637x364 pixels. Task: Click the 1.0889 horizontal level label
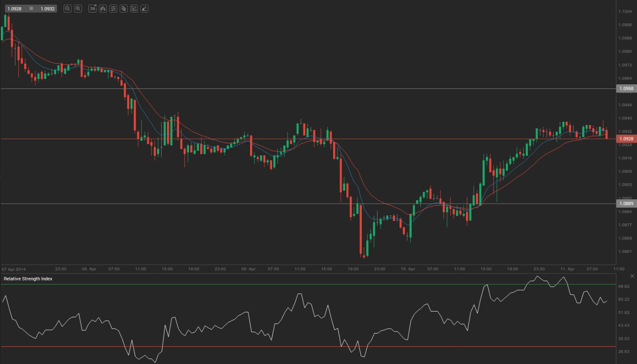click(626, 204)
